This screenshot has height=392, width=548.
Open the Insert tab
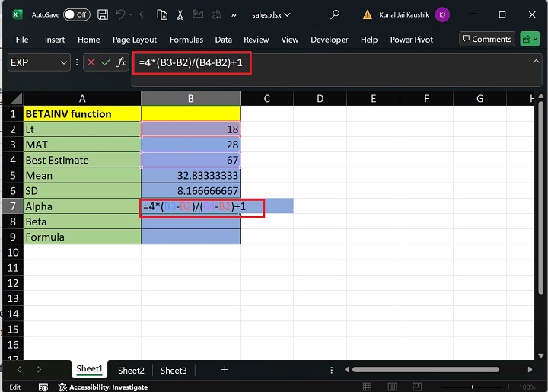coord(55,40)
